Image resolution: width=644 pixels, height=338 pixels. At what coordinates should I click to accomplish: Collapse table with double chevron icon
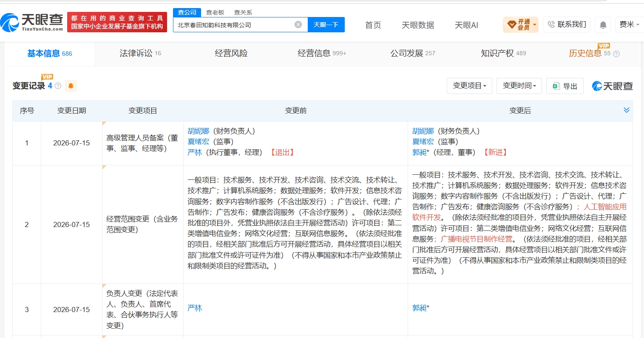pyautogui.click(x=626, y=110)
